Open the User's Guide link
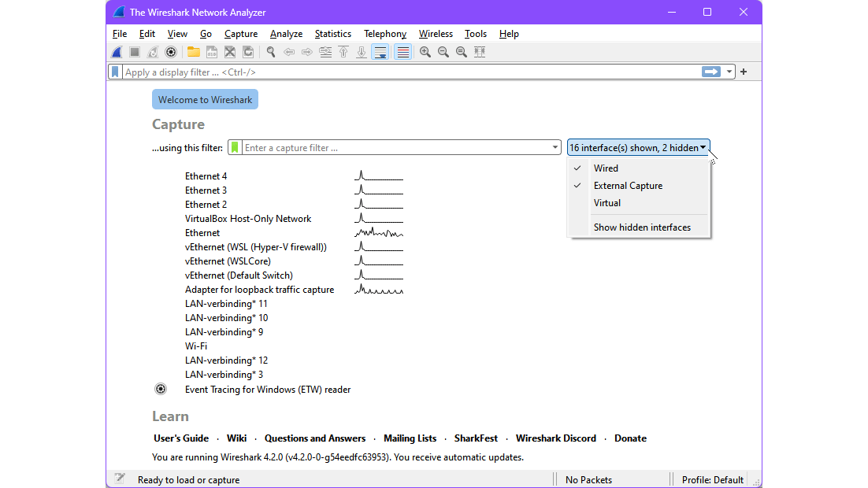 pos(181,438)
